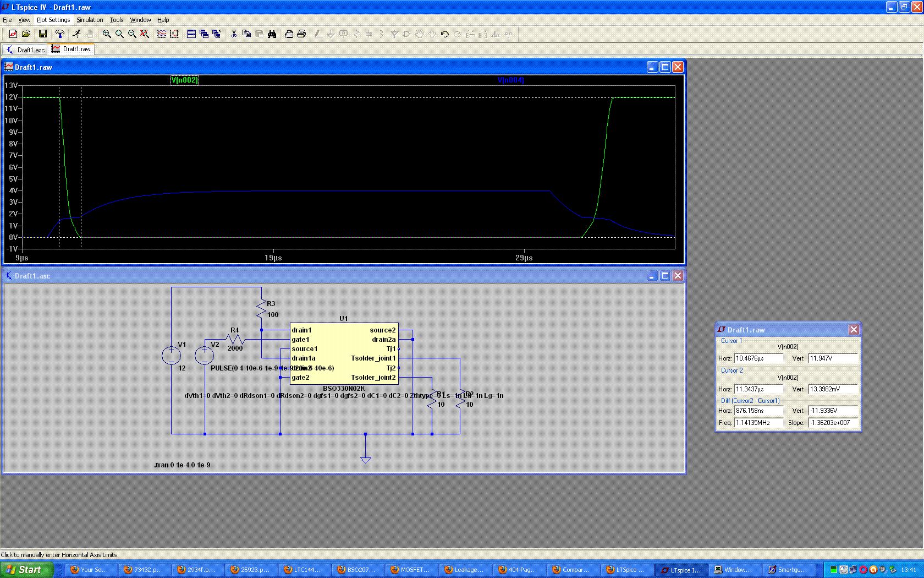924x578 pixels.
Task: Click the Tile Windows icon
Action: click(x=191, y=34)
